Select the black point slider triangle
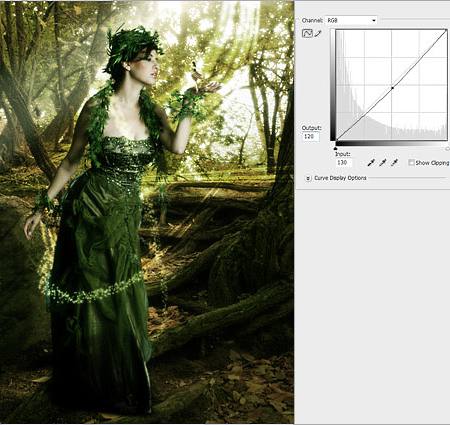The image size is (450, 425). 336,148
